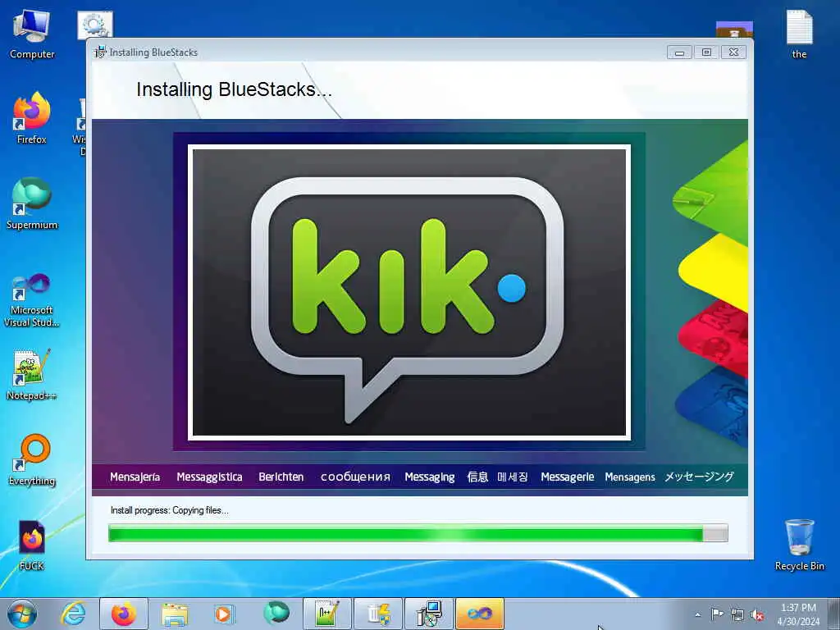Click the 'Mensagens' banner label
This screenshot has height=630, width=840.
pyautogui.click(x=630, y=477)
